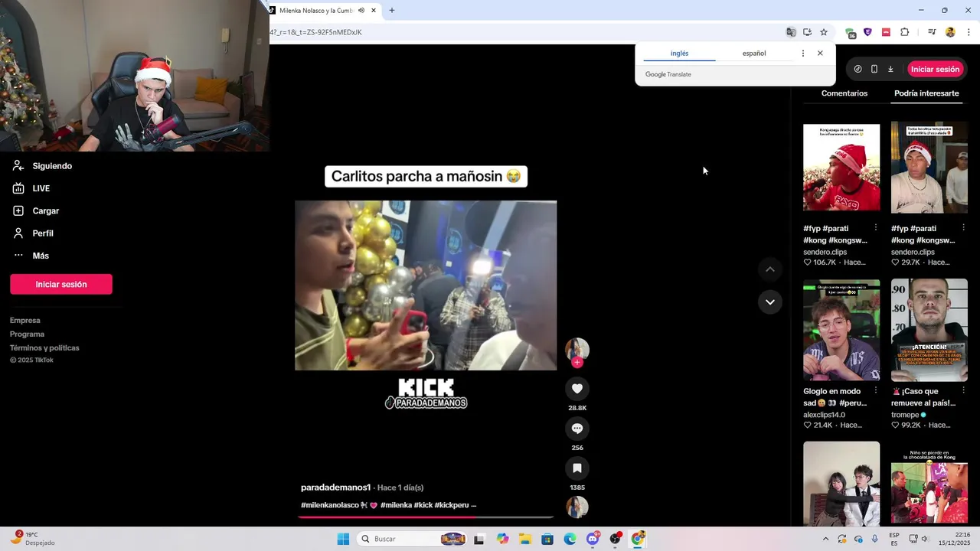
Task: Show hidden system tray icons
Action: coord(825,539)
